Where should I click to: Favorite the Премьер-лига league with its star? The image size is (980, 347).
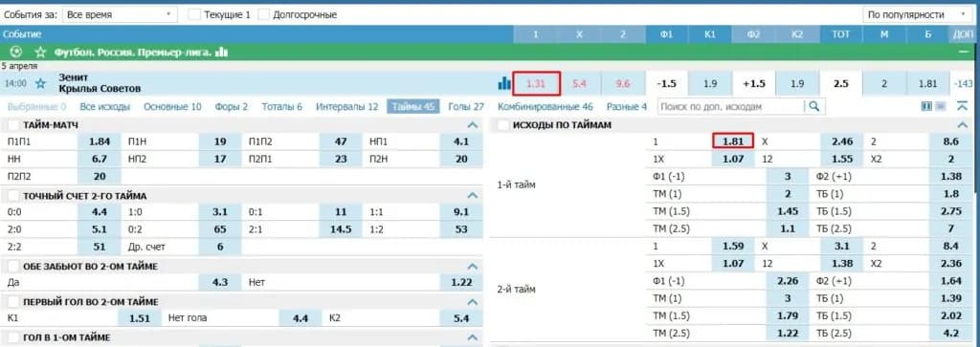(40, 53)
